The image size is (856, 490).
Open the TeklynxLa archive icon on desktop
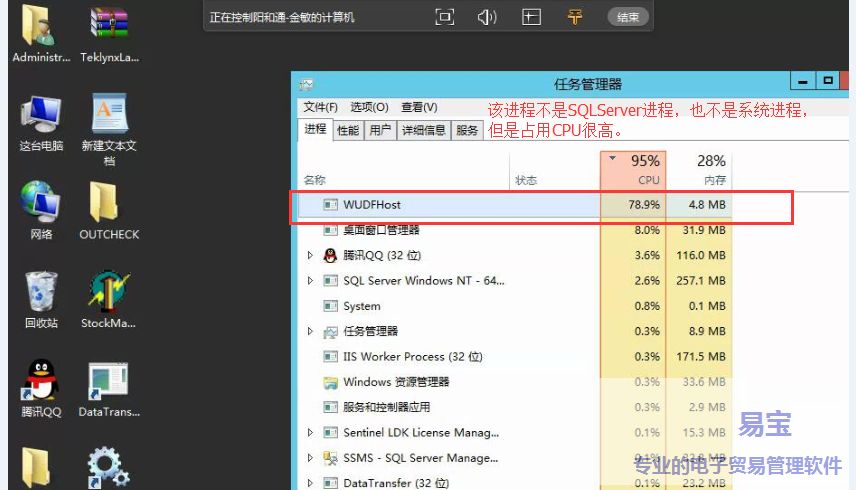tap(109, 25)
